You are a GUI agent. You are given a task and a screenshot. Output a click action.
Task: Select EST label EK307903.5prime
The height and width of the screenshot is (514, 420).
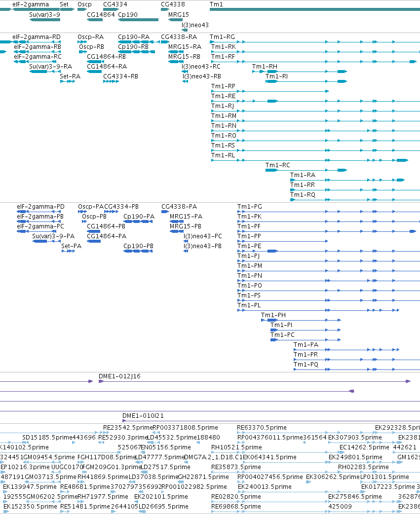point(355,437)
